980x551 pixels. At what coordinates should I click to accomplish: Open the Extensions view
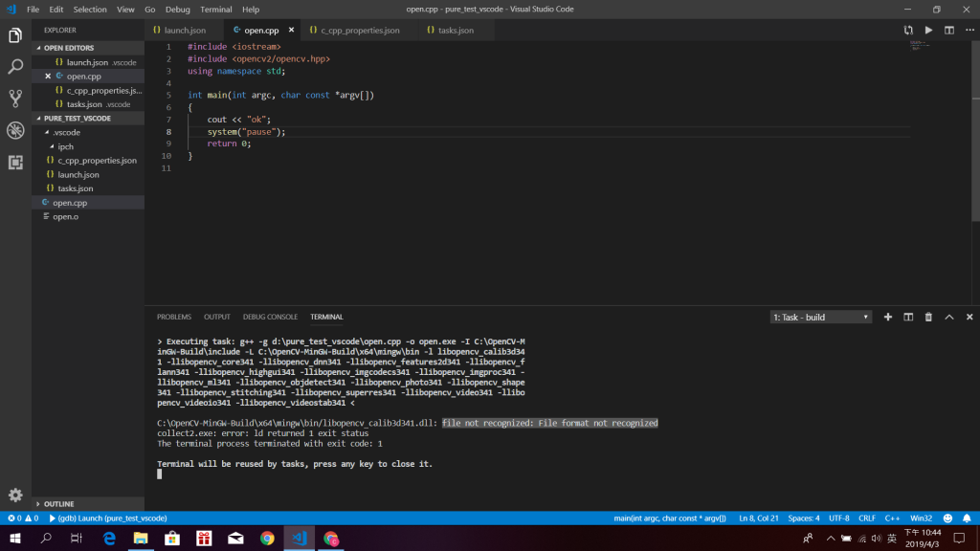point(15,163)
